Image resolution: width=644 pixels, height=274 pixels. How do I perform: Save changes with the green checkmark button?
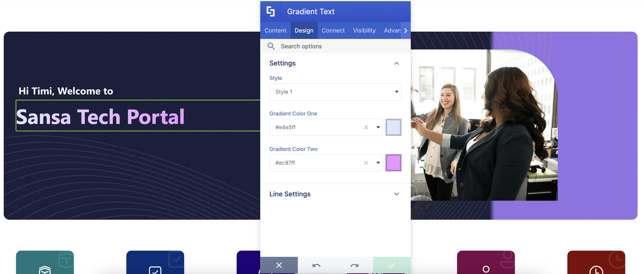pos(391,265)
